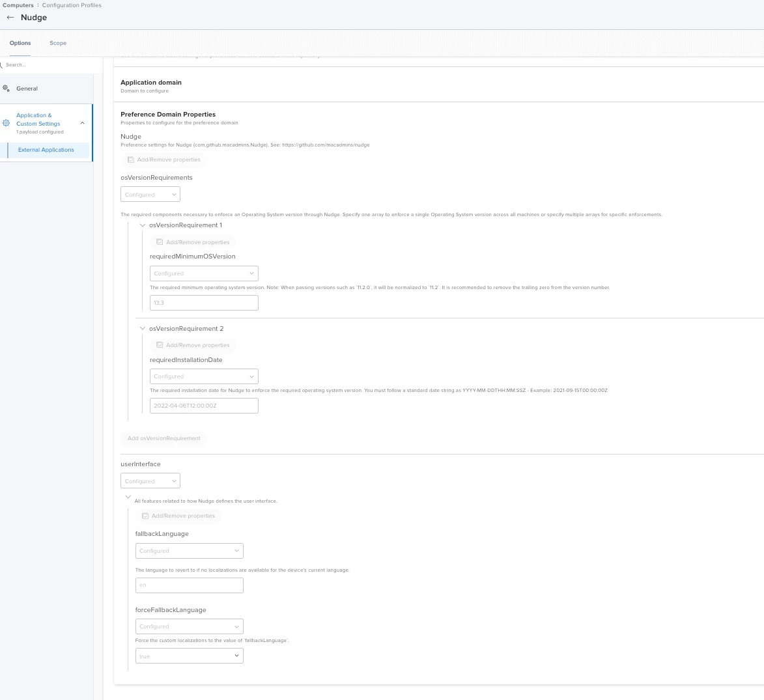Click the Configuration Profiles breadcrumb

72,5
